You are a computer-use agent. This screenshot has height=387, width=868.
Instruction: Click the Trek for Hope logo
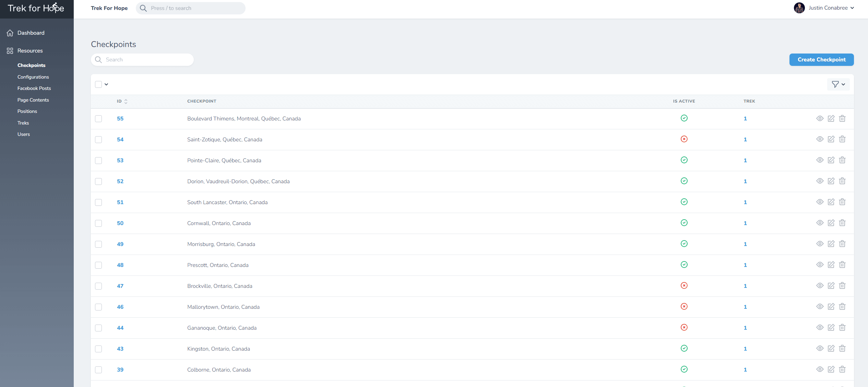click(36, 8)
